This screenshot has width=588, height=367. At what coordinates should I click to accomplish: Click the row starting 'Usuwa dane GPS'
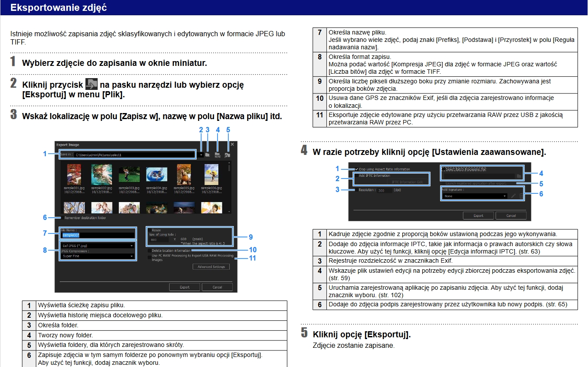point(445,102)
